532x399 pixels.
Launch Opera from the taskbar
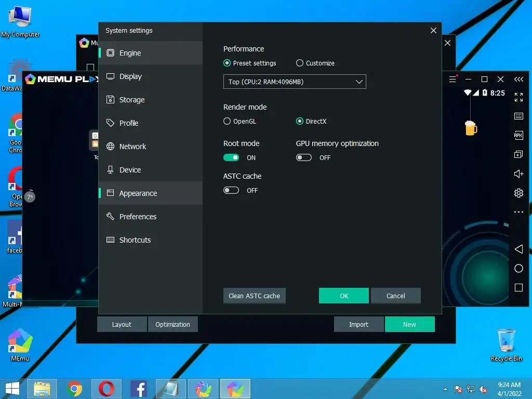[107, 389]
